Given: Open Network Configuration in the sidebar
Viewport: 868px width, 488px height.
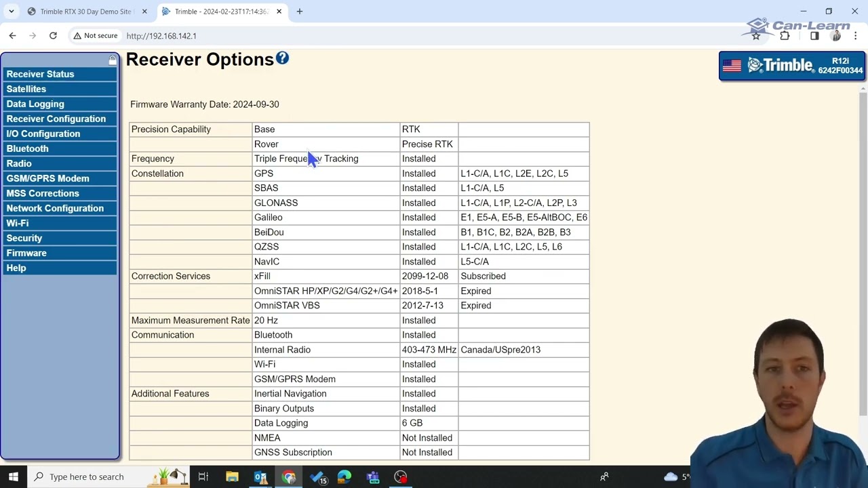Looking at the screenshot, I should tap(60, 208).
